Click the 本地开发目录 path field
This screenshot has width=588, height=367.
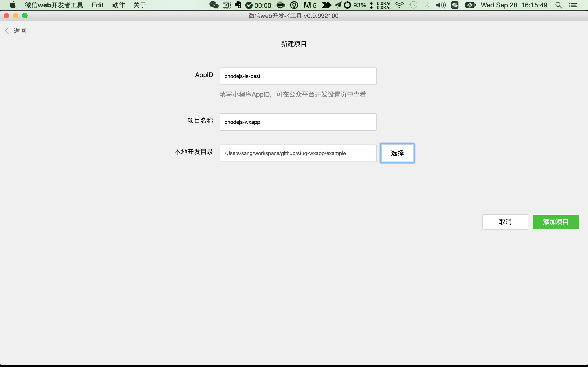pos(298,153)
